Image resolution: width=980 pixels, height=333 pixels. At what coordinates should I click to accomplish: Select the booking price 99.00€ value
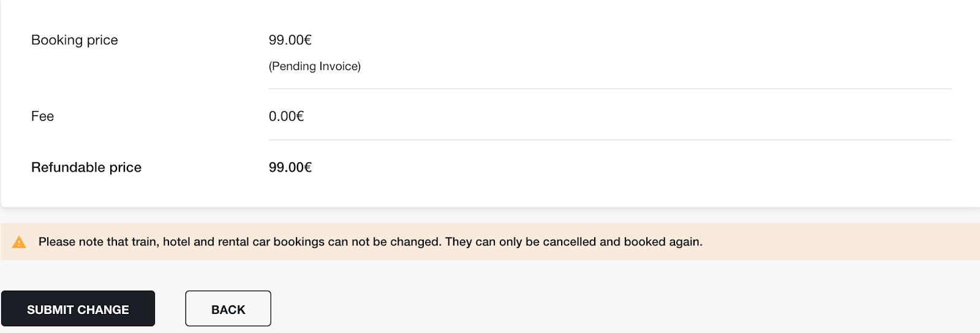pos(290,40)
